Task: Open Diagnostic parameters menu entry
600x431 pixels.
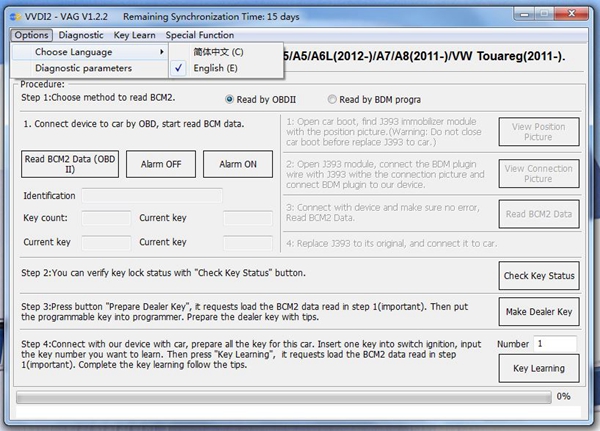Action: click(x=90, y=68)
